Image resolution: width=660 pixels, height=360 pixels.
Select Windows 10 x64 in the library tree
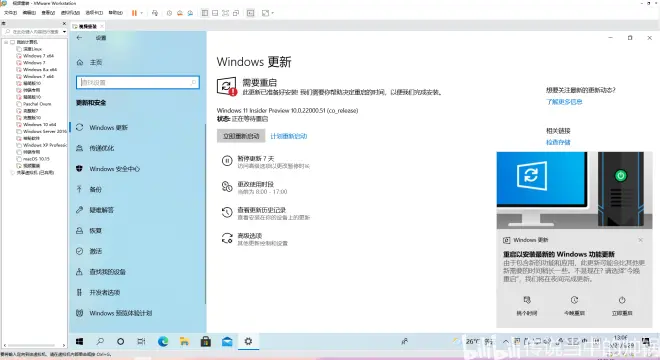click(x=40, y=125)
